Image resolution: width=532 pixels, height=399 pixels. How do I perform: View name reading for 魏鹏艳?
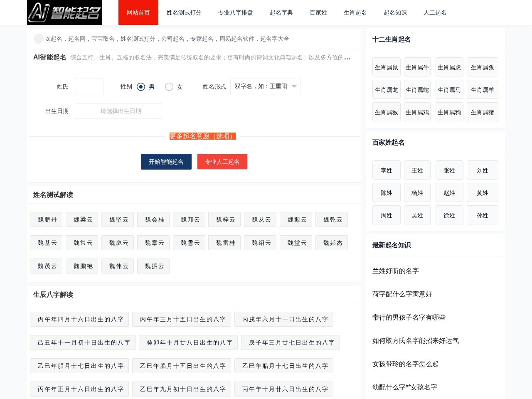[82, 266]
